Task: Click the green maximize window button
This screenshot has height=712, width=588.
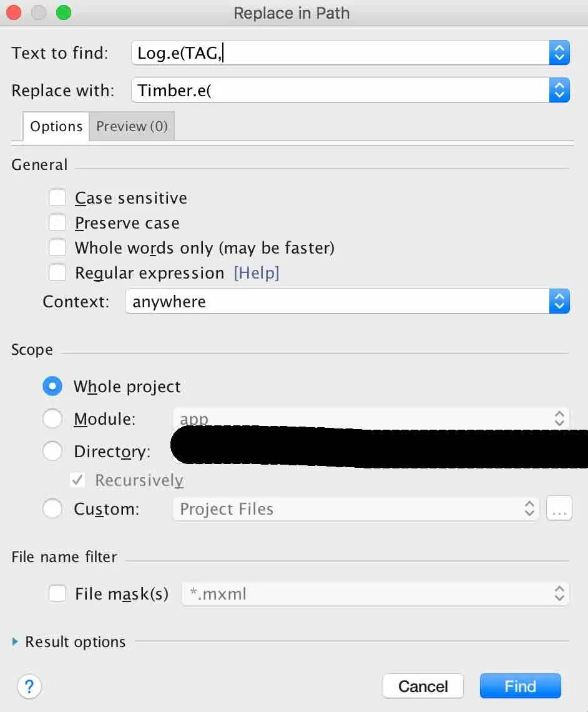Action: (64, 12)
